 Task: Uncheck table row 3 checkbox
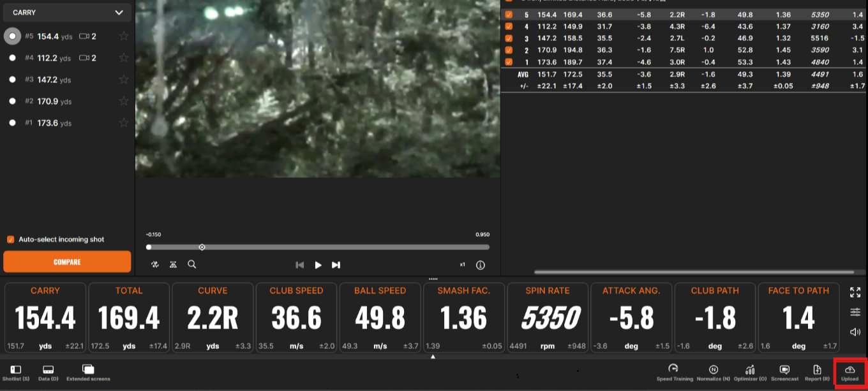click(x=509, y=38)
